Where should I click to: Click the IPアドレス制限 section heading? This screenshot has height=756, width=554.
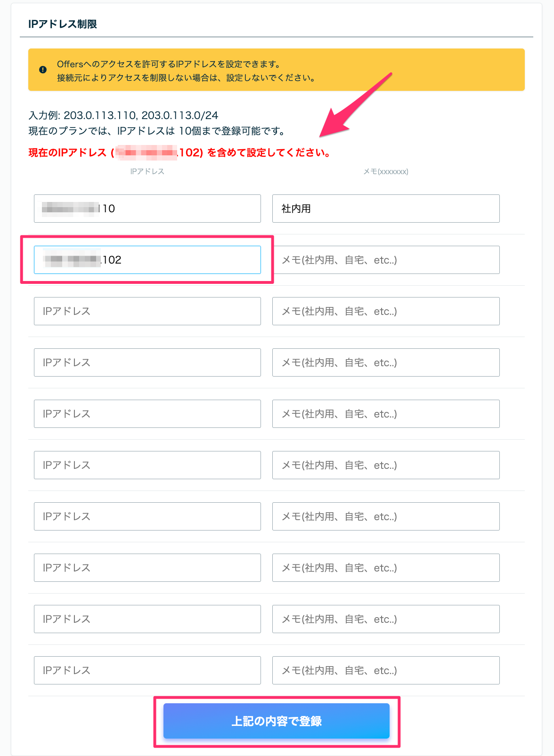(x=63, y=24)
